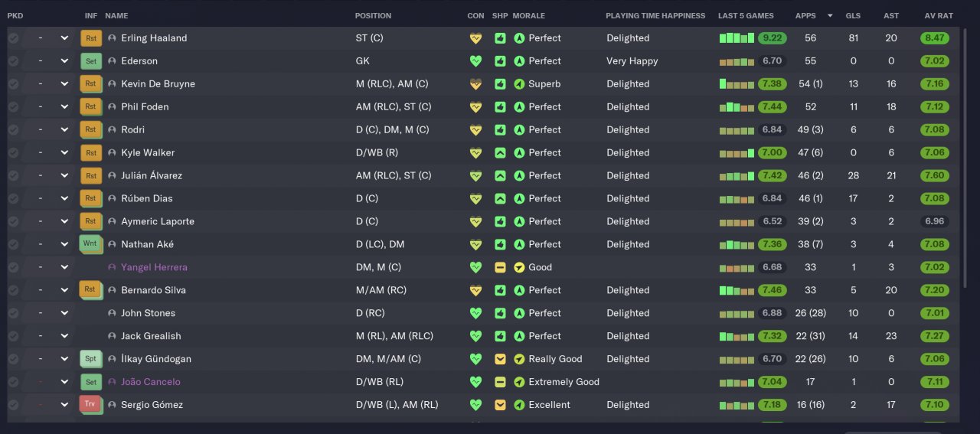The image size is (980, 434).
Task: Click Yangel Herrera's yellow sharpness icon
Action: click(x=500, y=268)
